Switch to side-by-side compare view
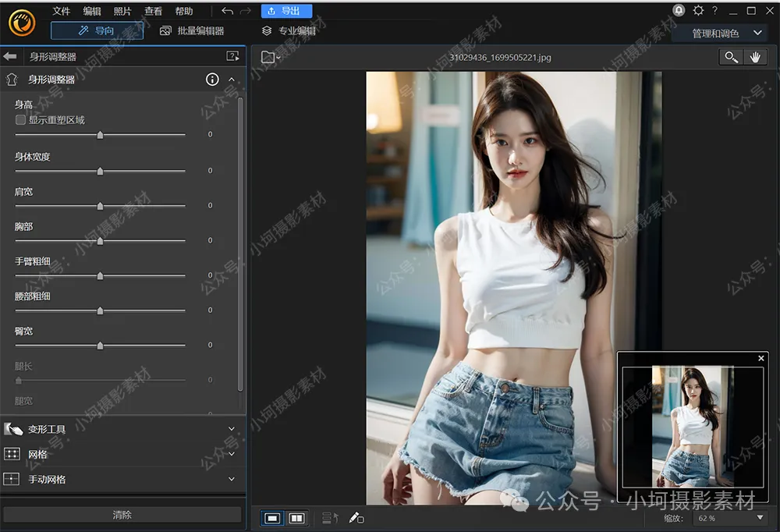 pos(296,518)
